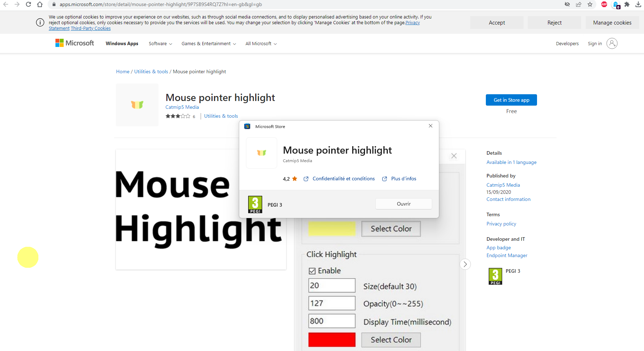Click the browser back arrow
The image size is (644, 351).
click(x=6, y=4)
